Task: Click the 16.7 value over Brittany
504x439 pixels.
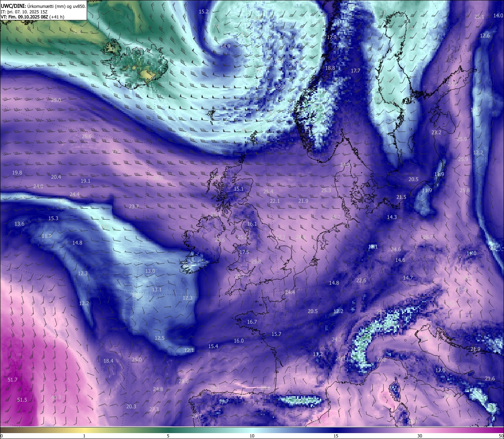Action: 252,322
